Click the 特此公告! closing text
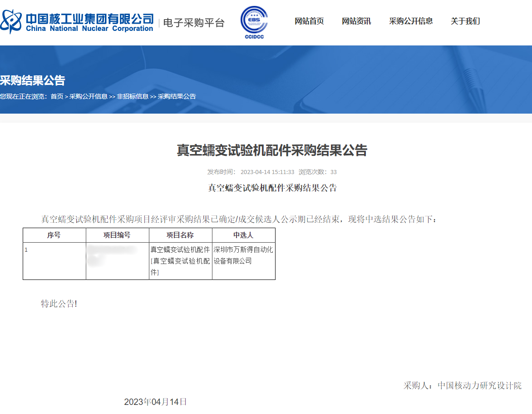532x414 pixels. tap(59, 304)
